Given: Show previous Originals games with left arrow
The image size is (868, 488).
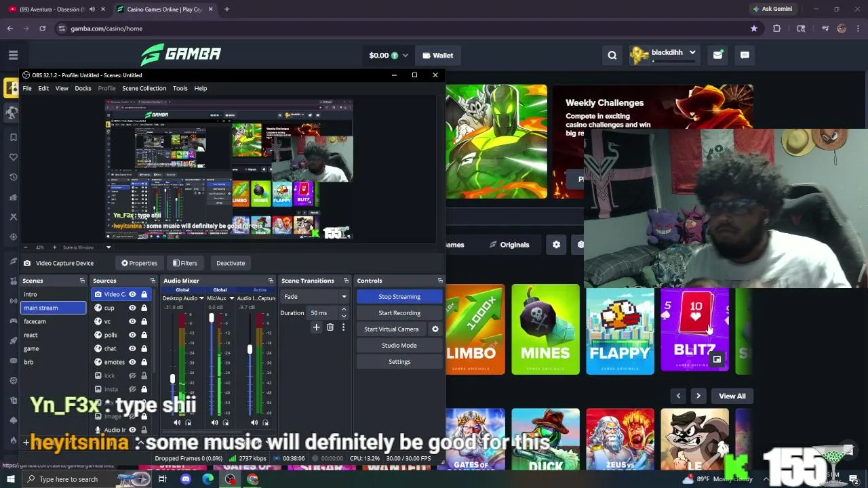Looking at the screenshot, I should tap(678, 396).
